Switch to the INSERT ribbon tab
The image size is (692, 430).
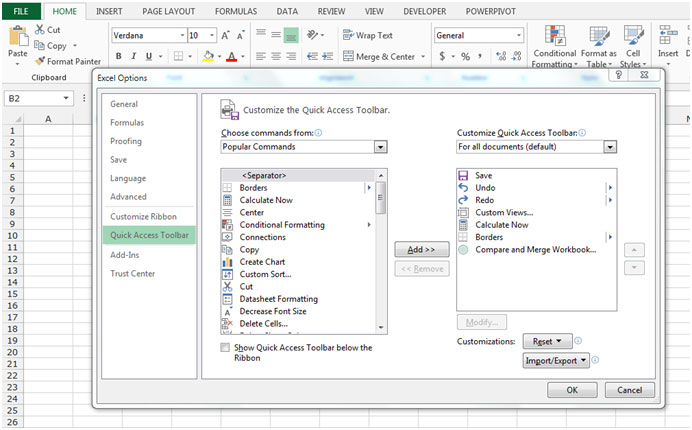pos(109,11)
